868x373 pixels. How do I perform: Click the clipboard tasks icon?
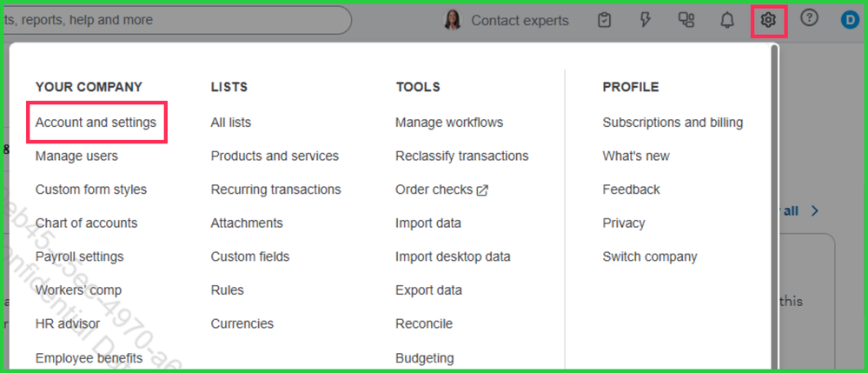coord(605,20)
